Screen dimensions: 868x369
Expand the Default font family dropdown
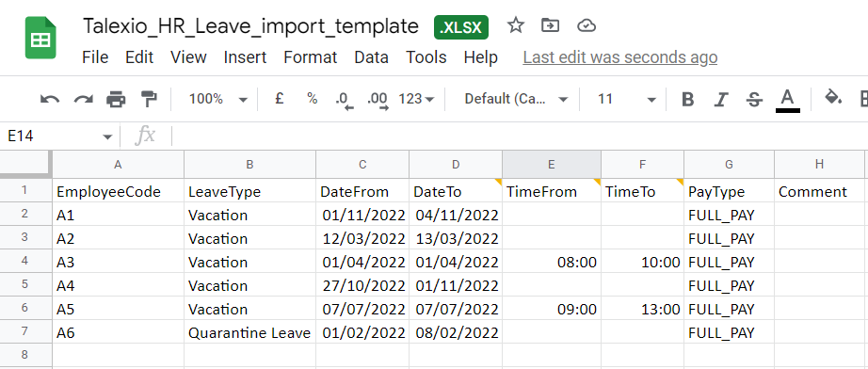pos(517,99)
